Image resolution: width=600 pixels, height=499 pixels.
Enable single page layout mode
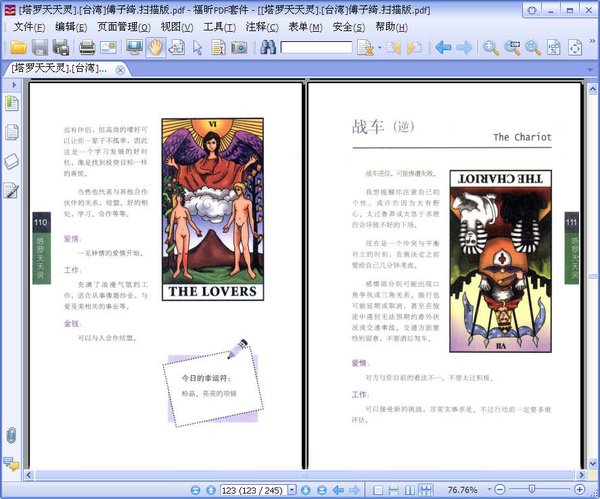pos(378,490)
